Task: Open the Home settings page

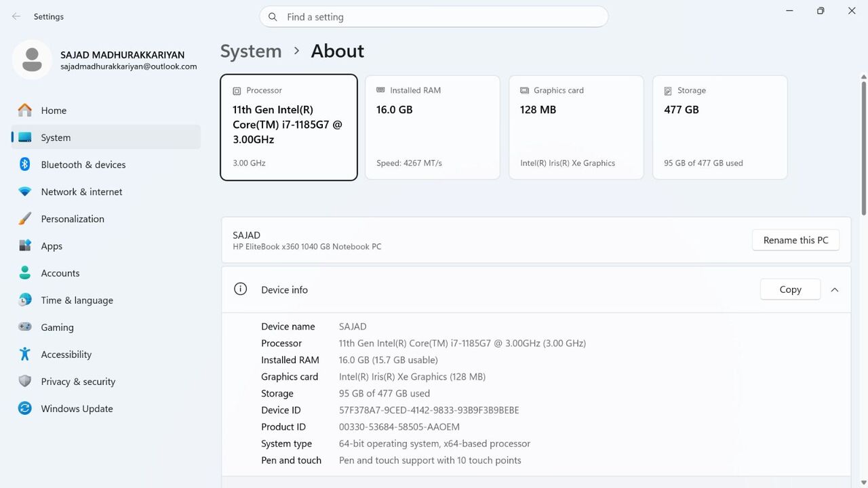Action: [106, 110]
